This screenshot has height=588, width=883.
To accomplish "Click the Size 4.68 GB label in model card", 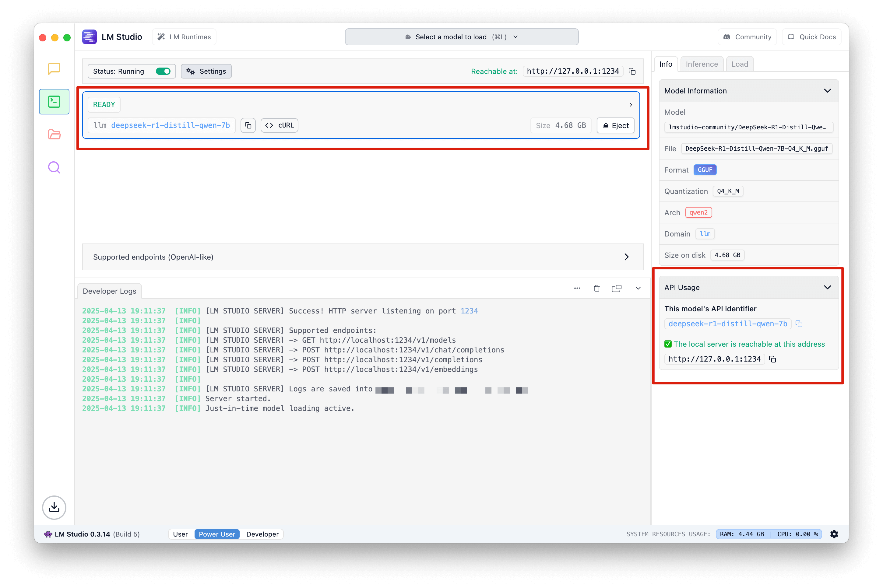I will point(561,126).
